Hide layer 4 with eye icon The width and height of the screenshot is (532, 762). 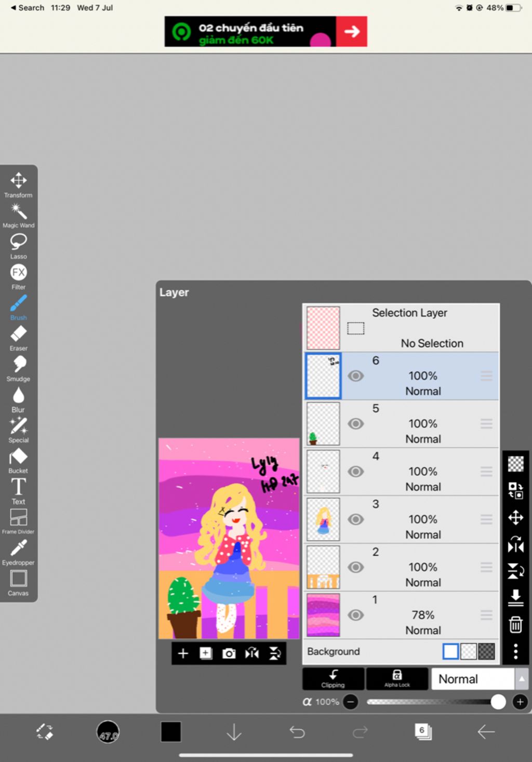(x=355, y=471)
